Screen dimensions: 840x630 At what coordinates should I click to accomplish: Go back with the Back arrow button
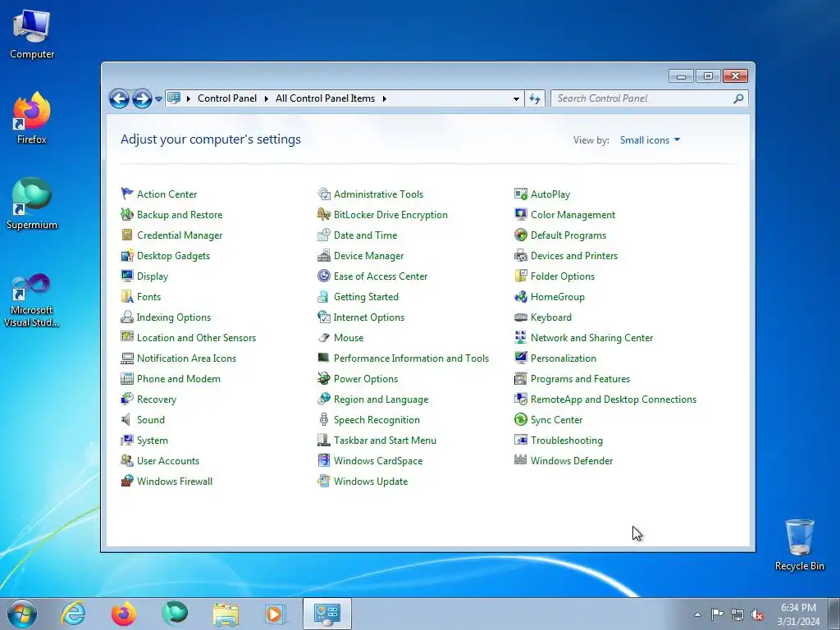(119, 98)
